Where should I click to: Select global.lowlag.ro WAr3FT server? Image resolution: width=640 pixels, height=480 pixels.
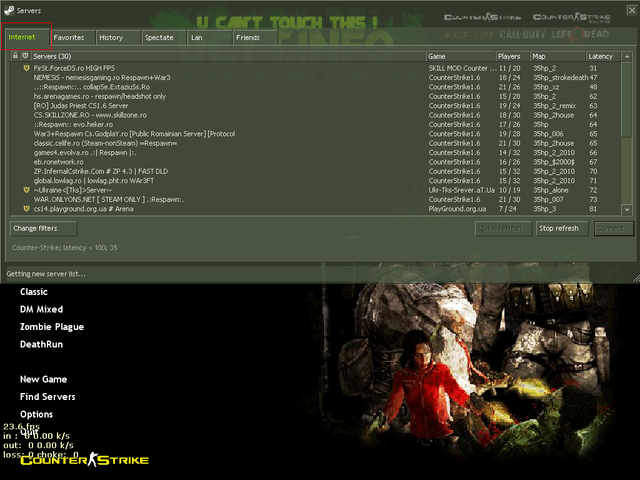click(x=316, y=181)
